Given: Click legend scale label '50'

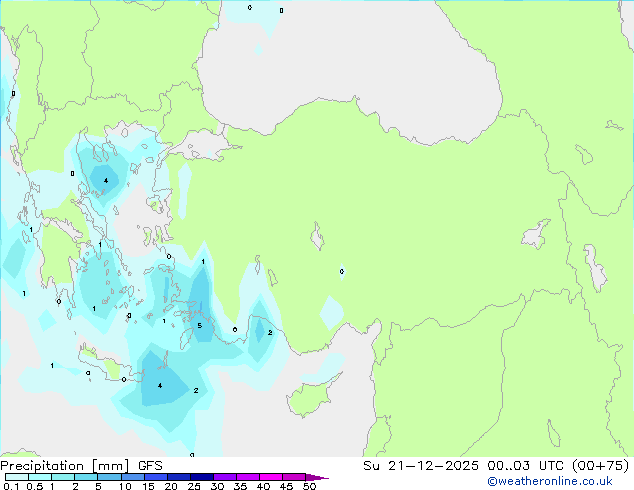Looking at the screenshot, I should (x=309, y=486).
